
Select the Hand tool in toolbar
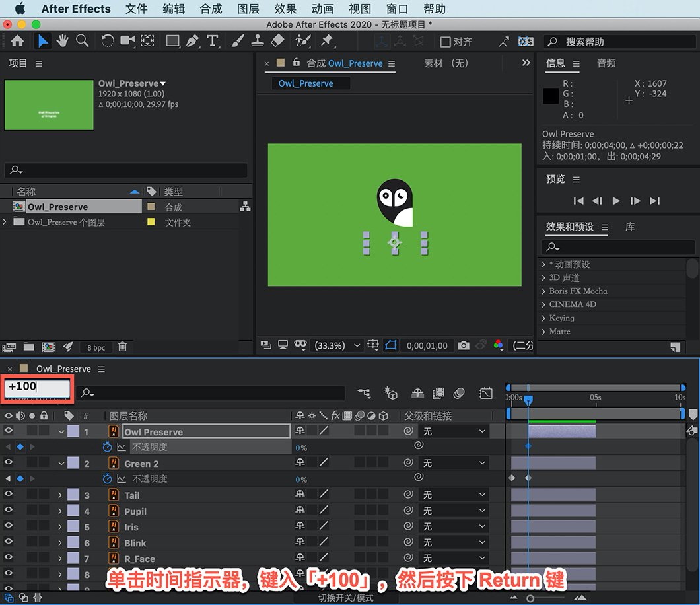coord(62,41)
